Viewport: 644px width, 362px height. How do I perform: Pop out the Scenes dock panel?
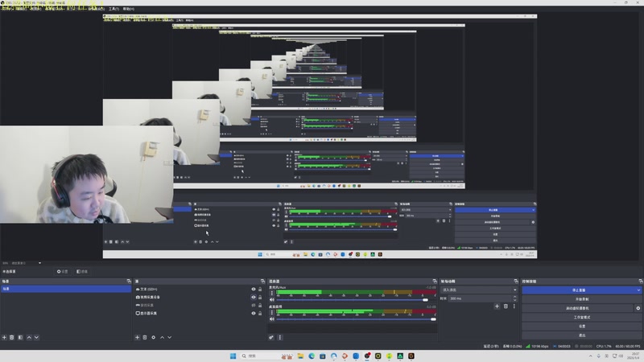tap(129, 281)
